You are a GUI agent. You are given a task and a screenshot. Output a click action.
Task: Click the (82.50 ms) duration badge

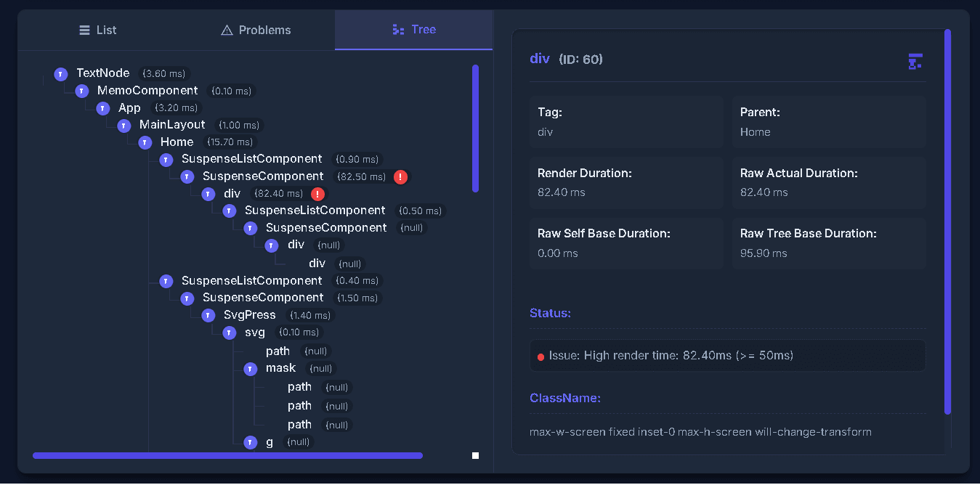tap(362, 176)
